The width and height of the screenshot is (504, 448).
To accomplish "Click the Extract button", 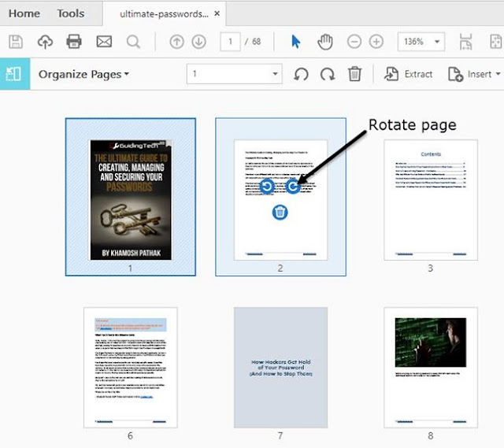I will tap(409, 74).
